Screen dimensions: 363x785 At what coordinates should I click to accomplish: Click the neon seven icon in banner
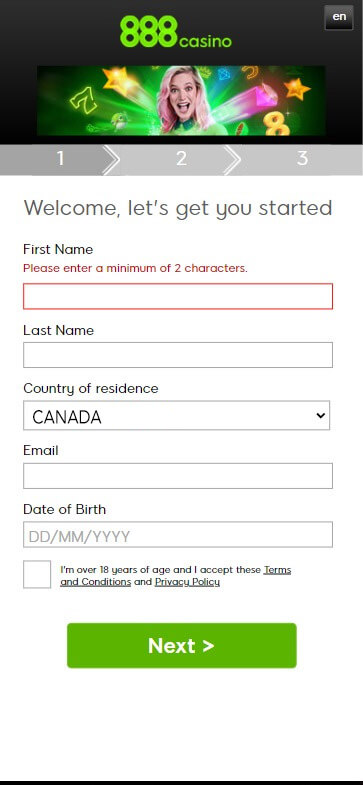[84, 100]
